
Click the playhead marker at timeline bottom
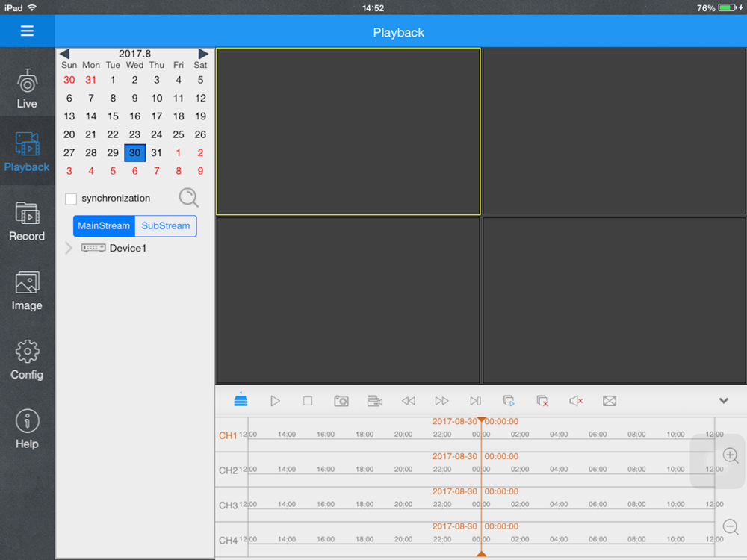click(x=482, y=554)
